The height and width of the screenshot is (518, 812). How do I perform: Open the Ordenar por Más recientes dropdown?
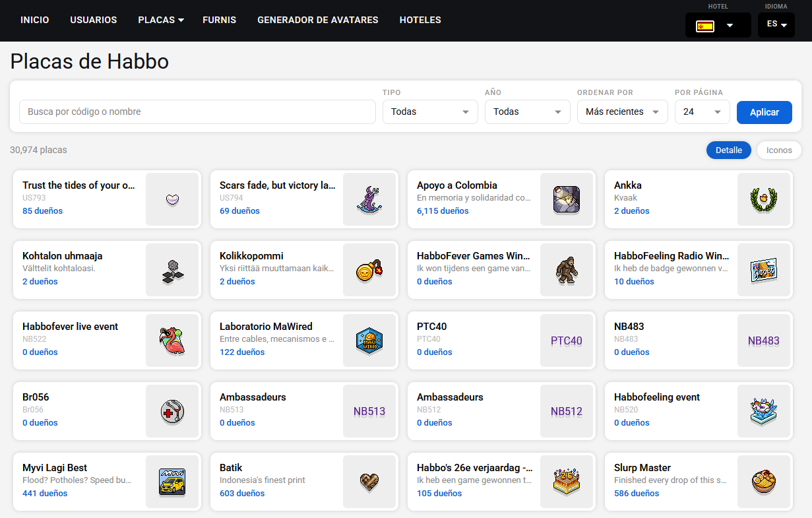coord(623,112)
